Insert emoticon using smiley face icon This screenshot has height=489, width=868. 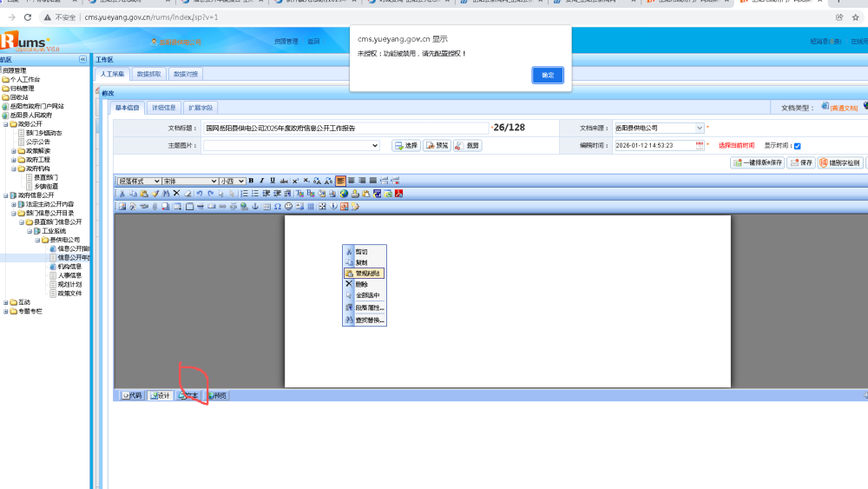point(288,207)
